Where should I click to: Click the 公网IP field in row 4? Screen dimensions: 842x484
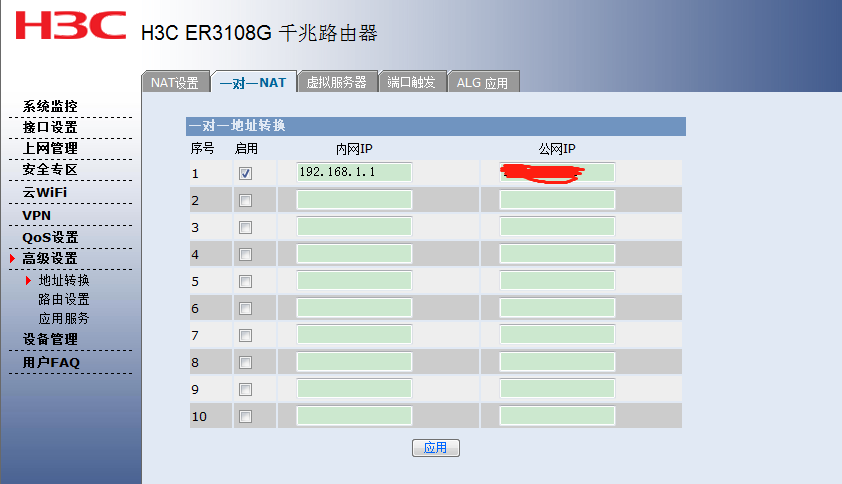pyautogui.click(x=557, y=254)
